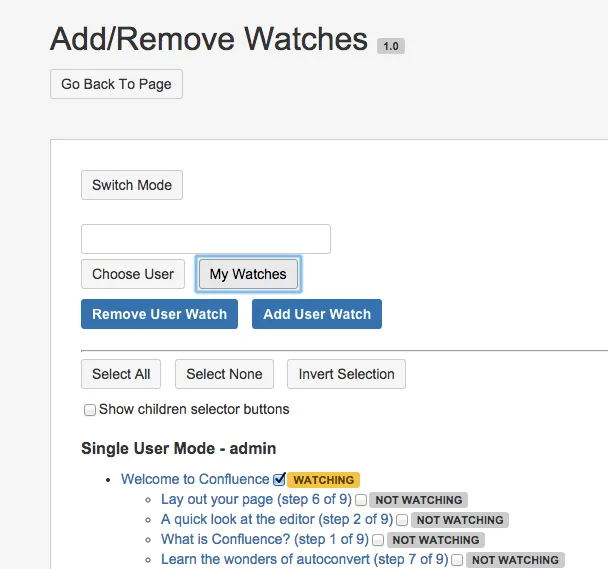
Task: Click the Add/Remove Watches page title
Action: 209,39
